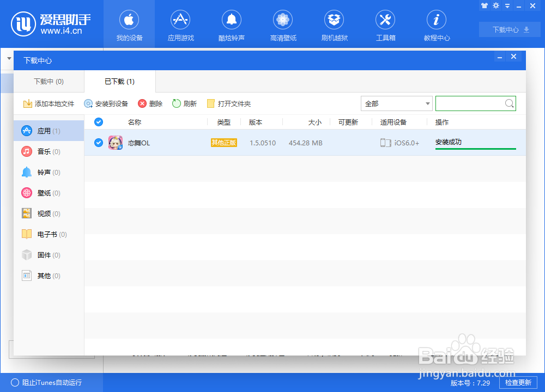The image size is (545, 392).
Task: Uncheck the 恋舞OL row checkbox
Action: [98, 143]
